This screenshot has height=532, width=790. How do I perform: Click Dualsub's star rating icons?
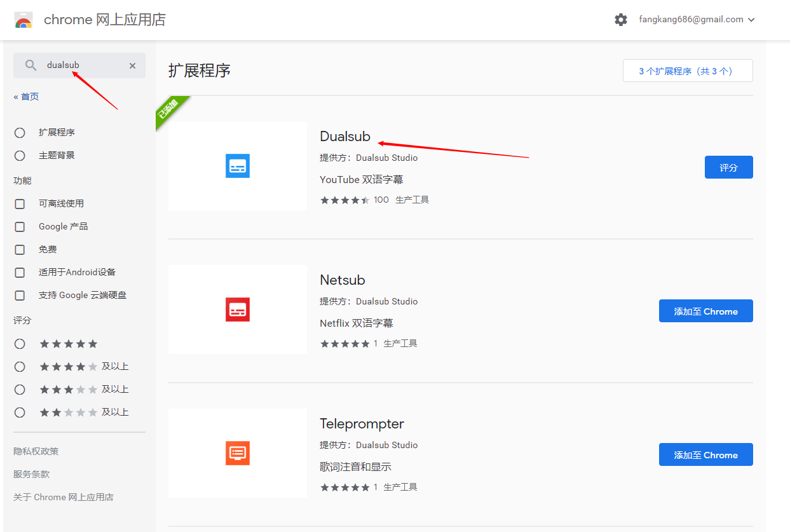click(x=344, y=200)
